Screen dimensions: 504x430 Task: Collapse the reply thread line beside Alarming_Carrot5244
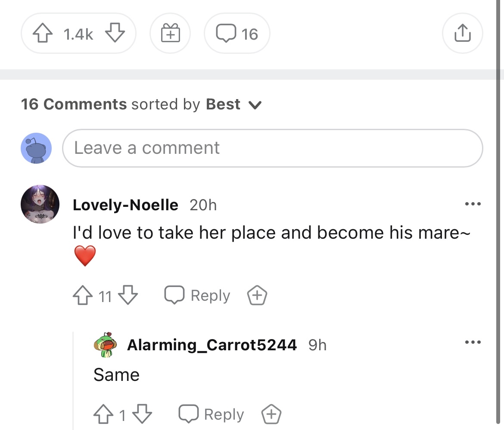73,381
